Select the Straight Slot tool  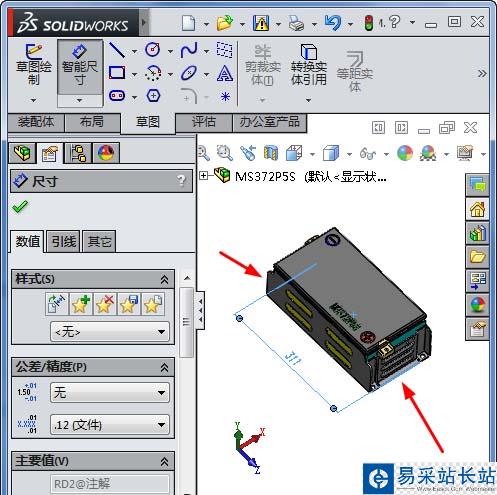pos(117,96)
